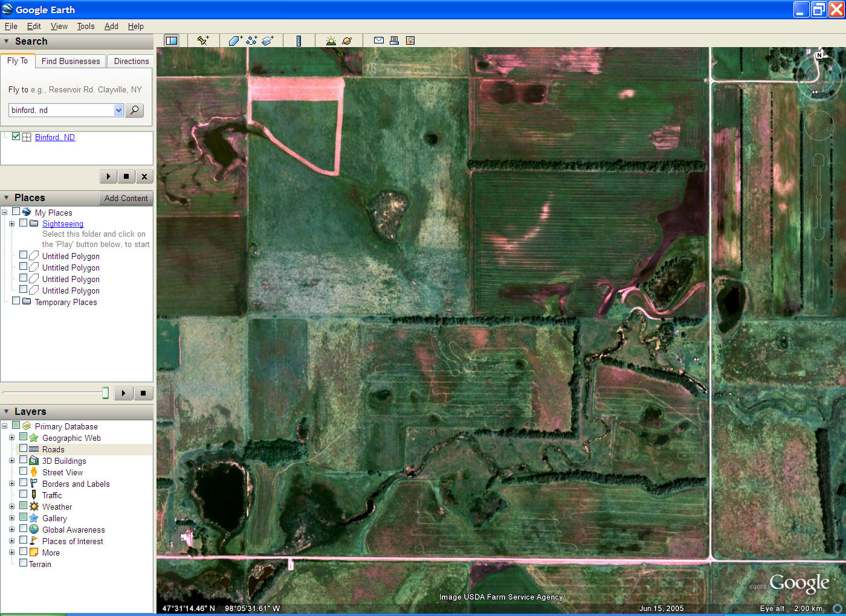The width and height of the screenshot is (846, 616).
Task: Click the Global Awareness globe icon
Action: tap(34, 530)
